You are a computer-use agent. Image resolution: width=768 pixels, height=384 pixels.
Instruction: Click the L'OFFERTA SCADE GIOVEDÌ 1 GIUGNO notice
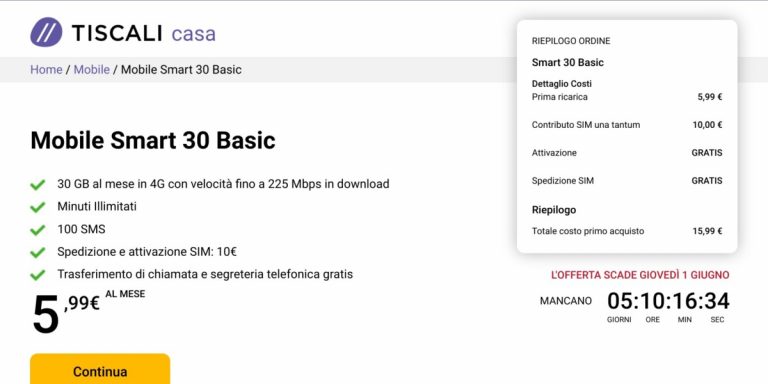[x=640, y=275]
